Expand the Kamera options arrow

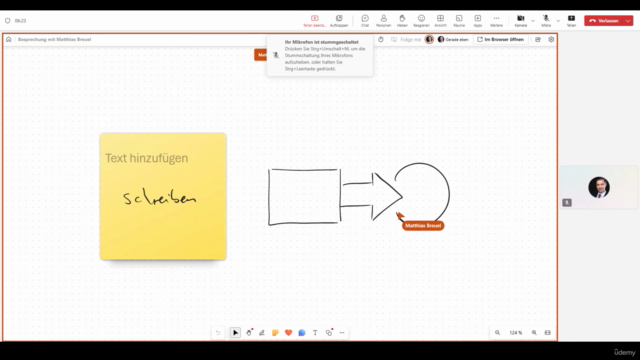pos(533,21)
